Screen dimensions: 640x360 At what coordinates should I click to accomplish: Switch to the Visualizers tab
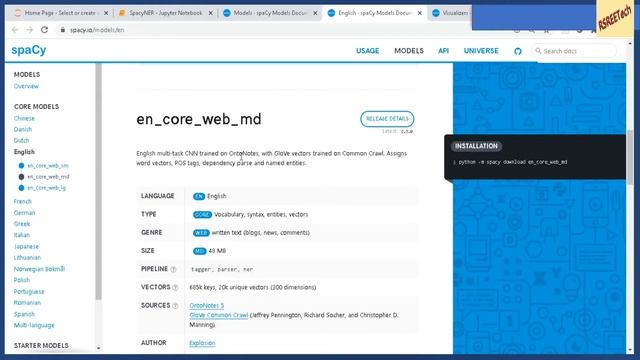point(451,13)
